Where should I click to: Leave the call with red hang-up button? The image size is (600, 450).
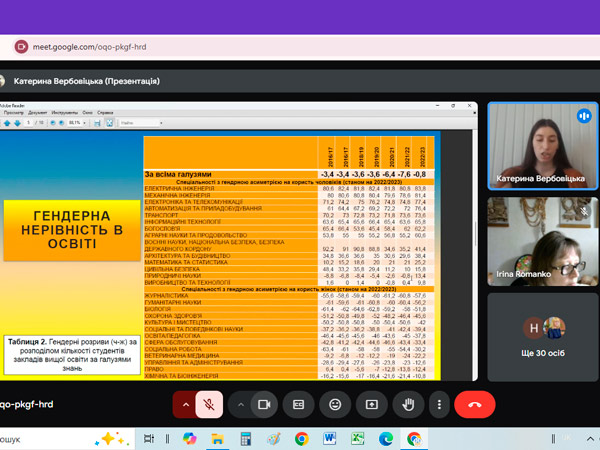[x=475, y=404]
